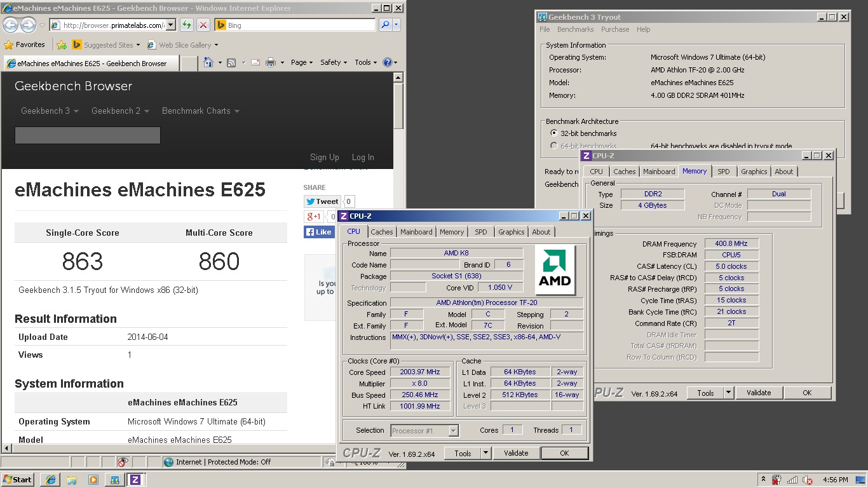
Task: Click OK in the front CPU-Z
Action: (x=564, y=453)
